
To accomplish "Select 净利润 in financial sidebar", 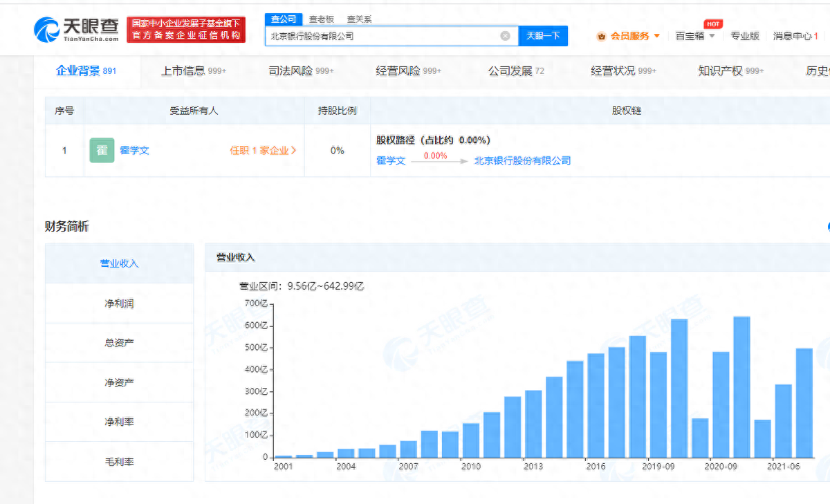I will (120, 304).
